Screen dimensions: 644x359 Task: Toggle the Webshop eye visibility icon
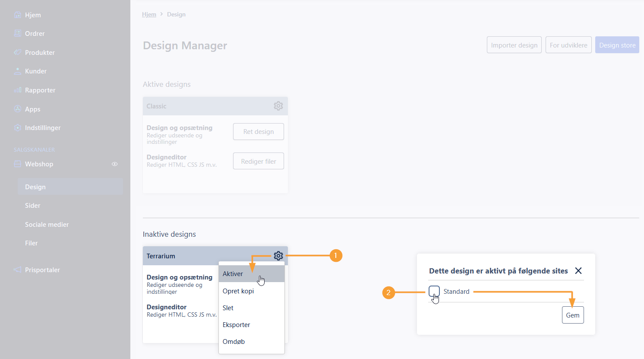point(115,164)
